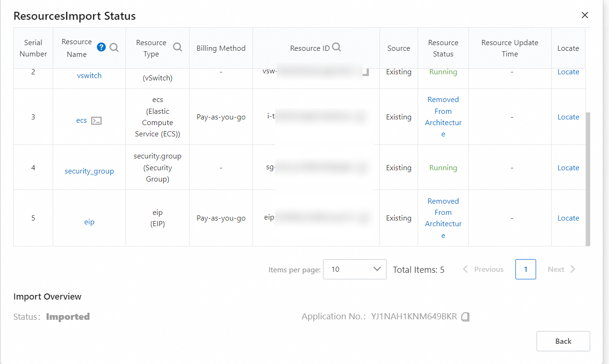Screen dimensions: 609x364
Task: Click the Back button
Action: 563,341
